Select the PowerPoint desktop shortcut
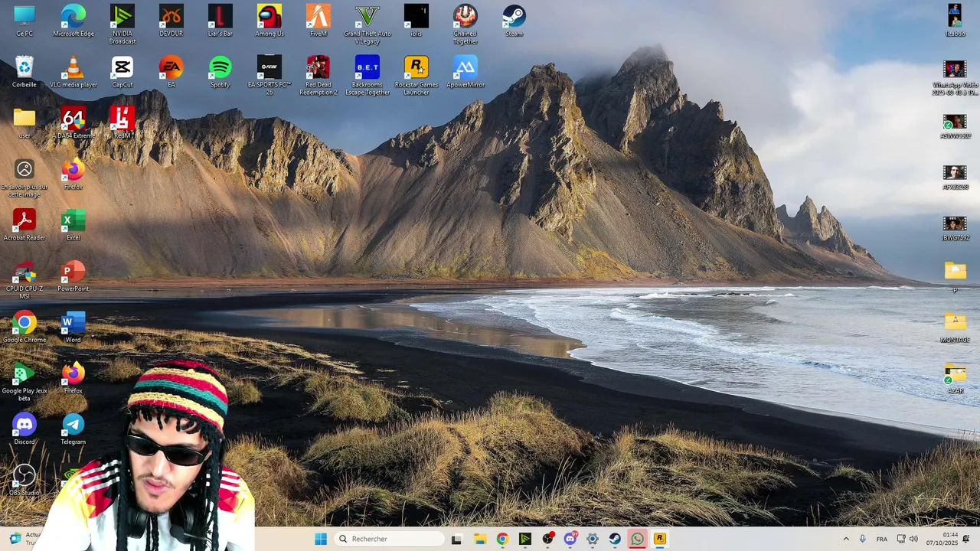 point(73,276)
